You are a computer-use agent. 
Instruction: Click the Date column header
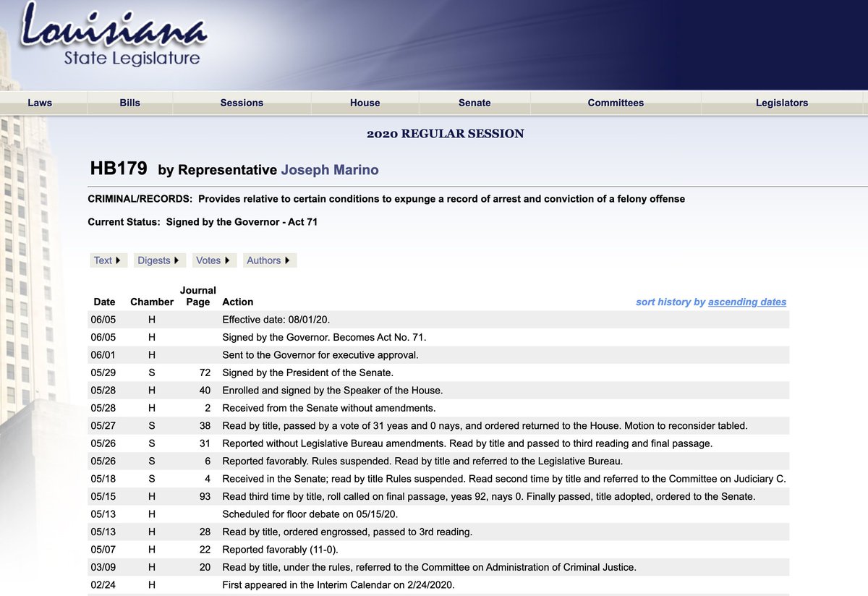coord(104,302)
